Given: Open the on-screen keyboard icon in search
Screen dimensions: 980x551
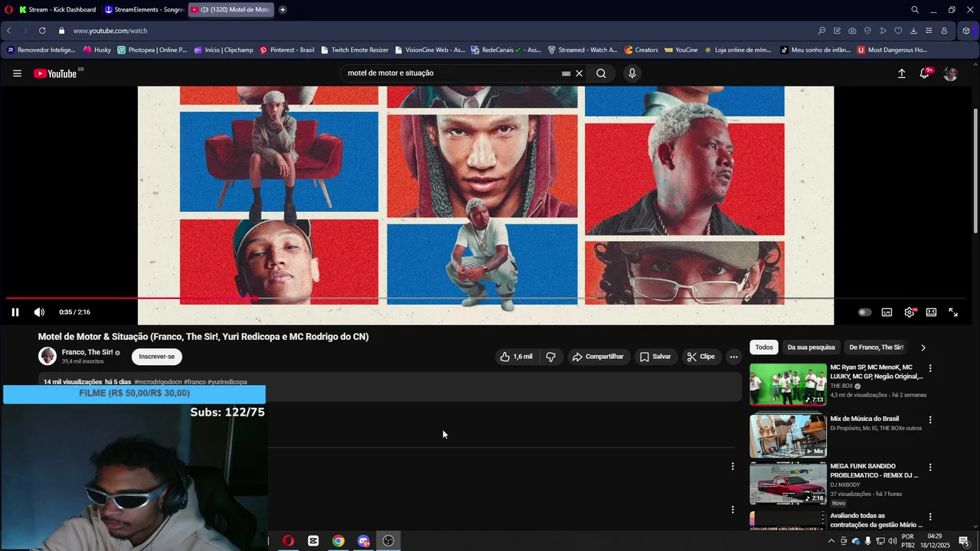Looking at the screenshot, I should [566, 73].
